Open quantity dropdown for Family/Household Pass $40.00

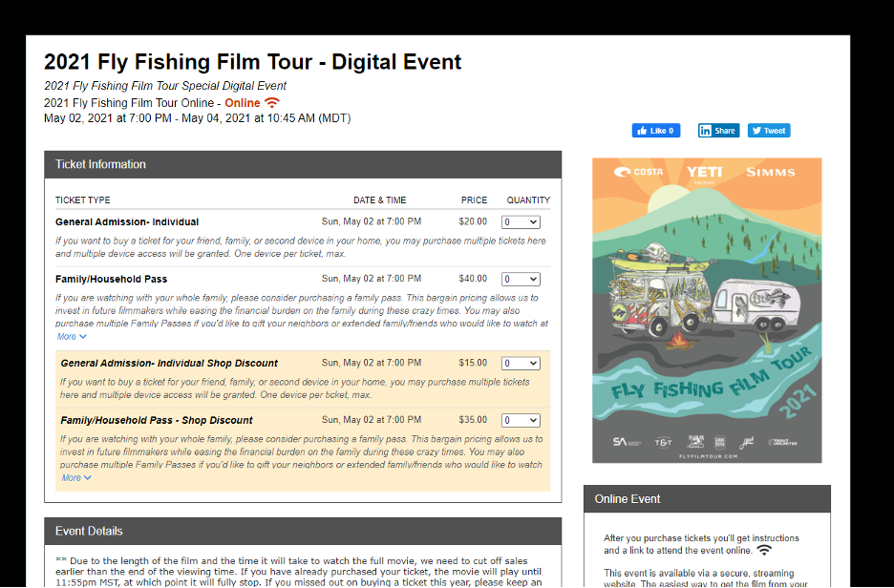(521, 279)
